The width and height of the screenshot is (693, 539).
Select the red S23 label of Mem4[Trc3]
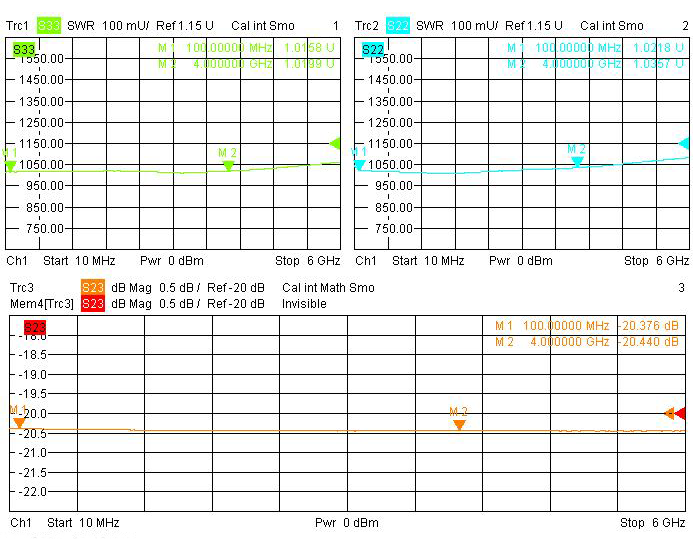coord(92,303)
